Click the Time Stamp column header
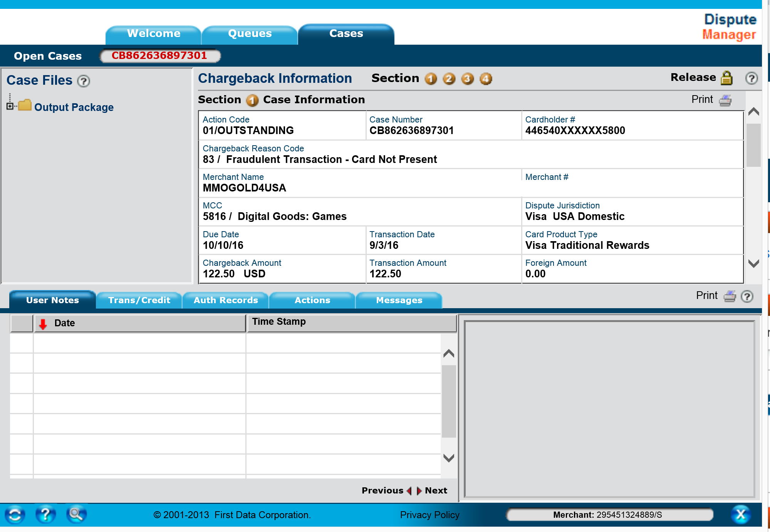Image resolution: width=770 pixels, height=532 pixels. 352,323
